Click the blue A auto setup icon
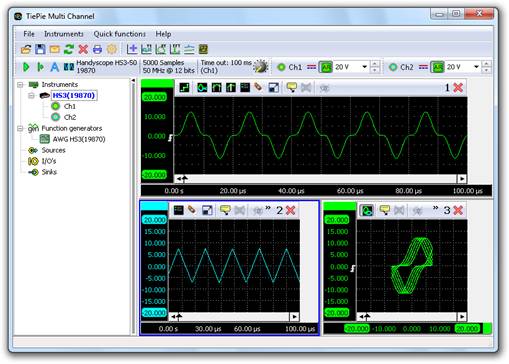The image size is (509, 364). click(54, 67)
